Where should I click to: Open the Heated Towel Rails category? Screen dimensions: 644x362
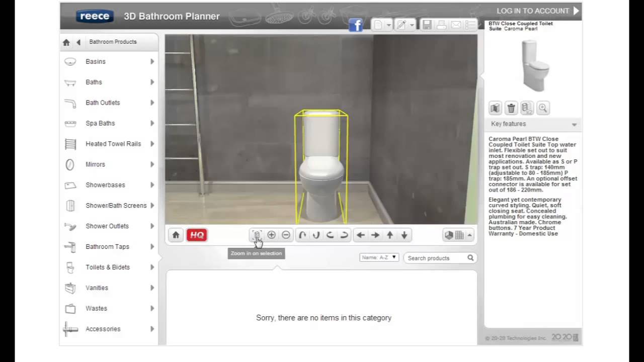[x=109, y=144]
